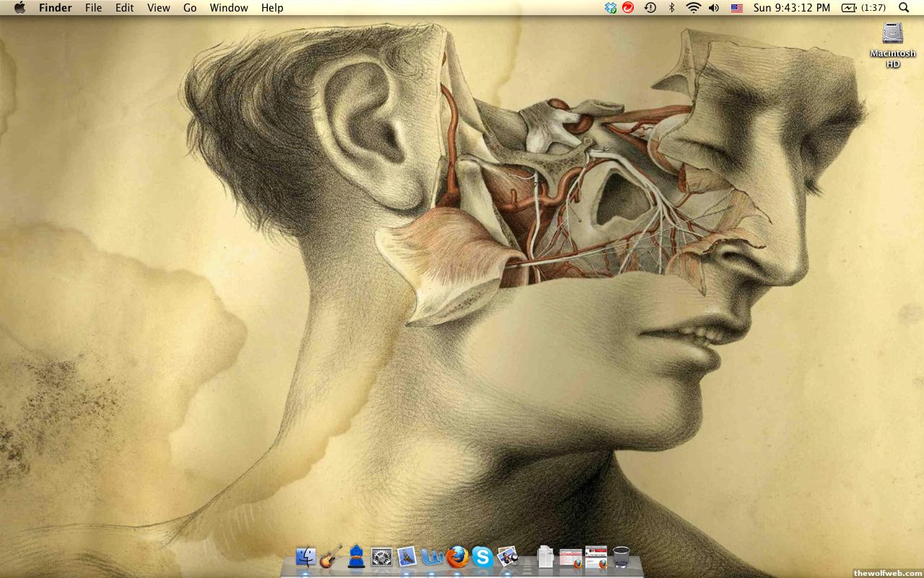Viewport: 924px width, 578px height.
Task: Launch Skype from the dock
Action: click(482, 557)
